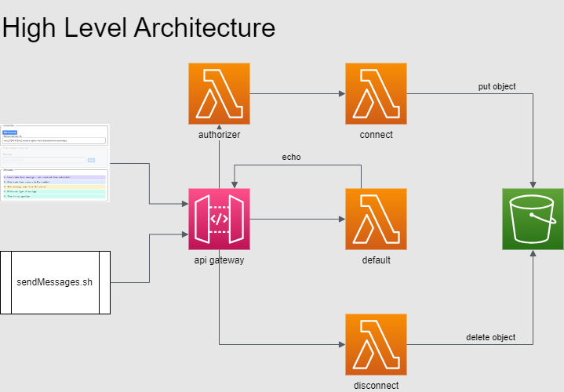Click the WebSocket URL field in thumbnail
This screenshot has height=392, width=564.
[55, 140]
